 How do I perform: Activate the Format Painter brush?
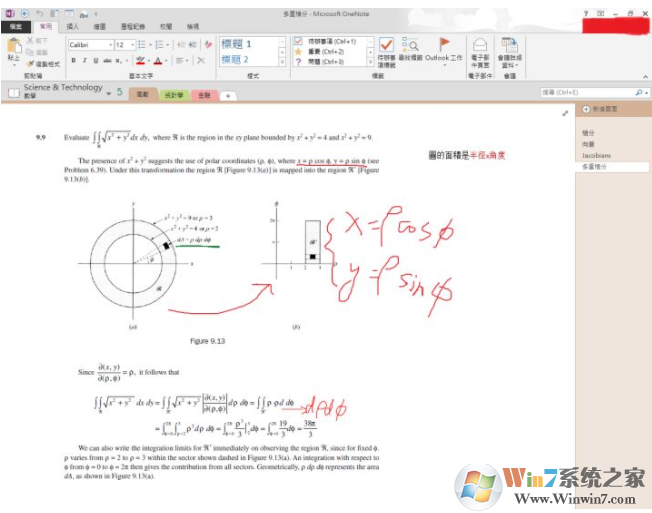30,64
